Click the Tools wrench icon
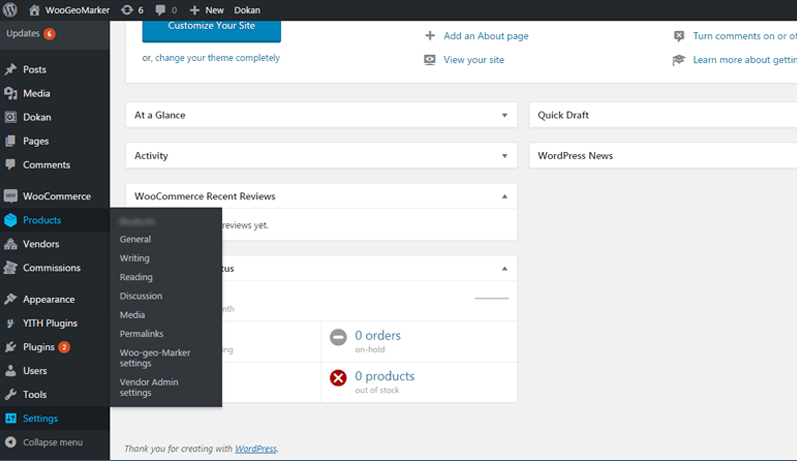 [11, 394]
